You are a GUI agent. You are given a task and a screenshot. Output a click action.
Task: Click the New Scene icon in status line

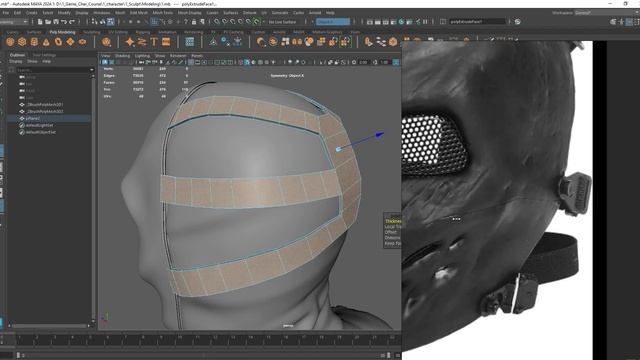click(40, 22)
